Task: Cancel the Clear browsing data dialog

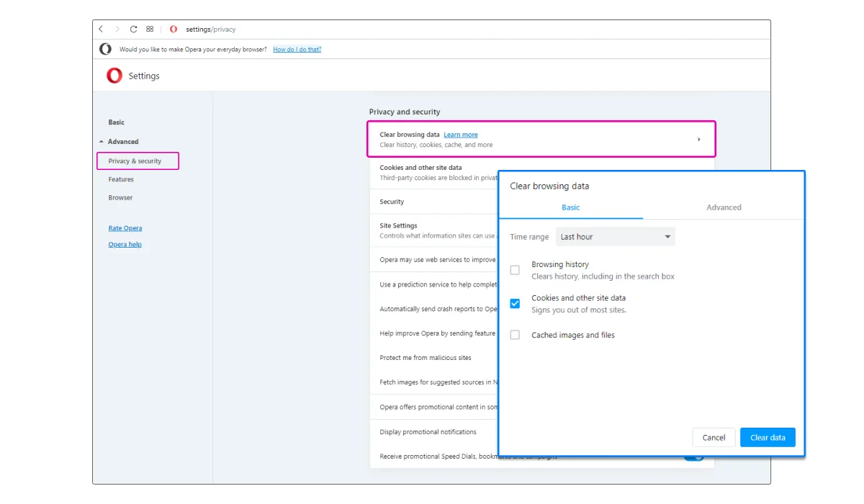Action: point(714,438)
